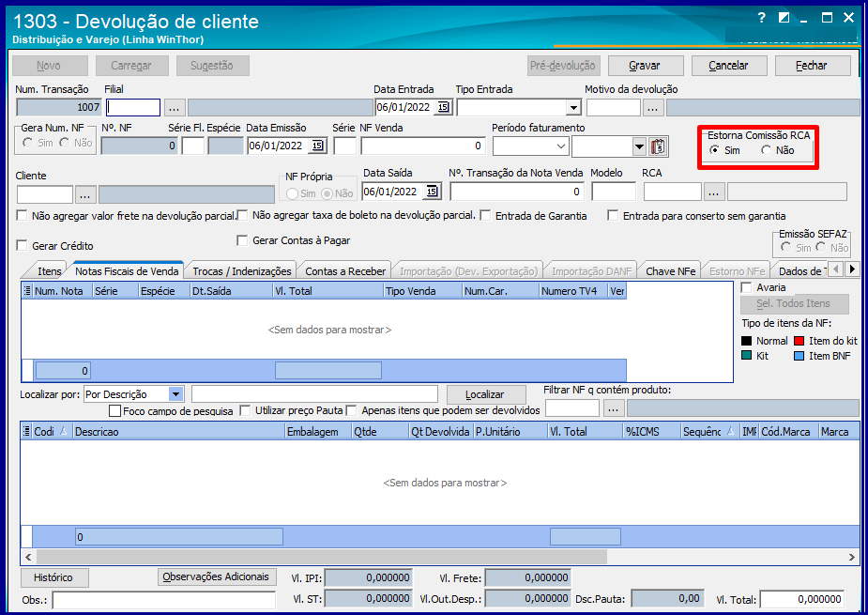The width and height of the screenshot is (868, 615).
Task: Select the Notas Fiscais de Venda tab
Action: click(127, 271)
